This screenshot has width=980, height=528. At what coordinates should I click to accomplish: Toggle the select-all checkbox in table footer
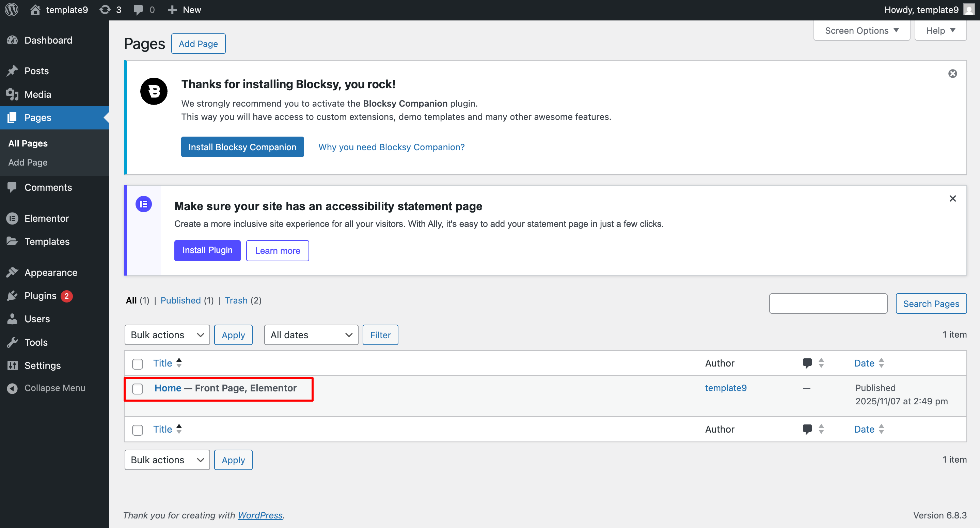137,430
